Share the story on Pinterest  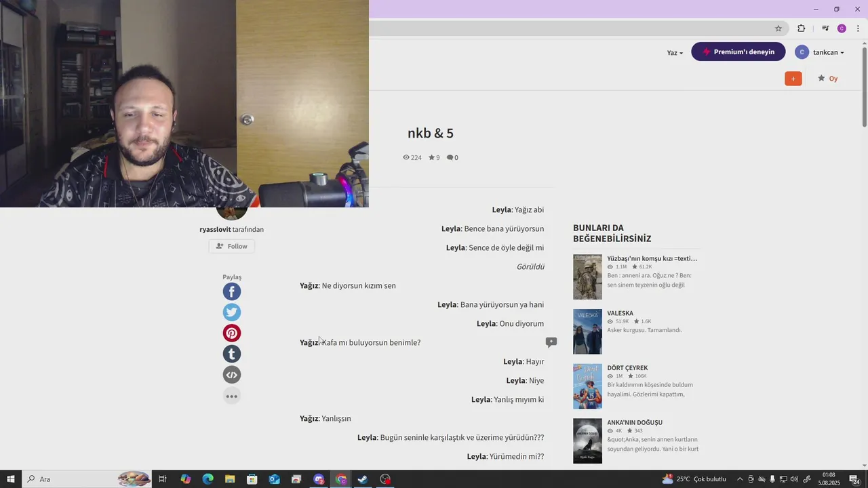coord(232,333)
